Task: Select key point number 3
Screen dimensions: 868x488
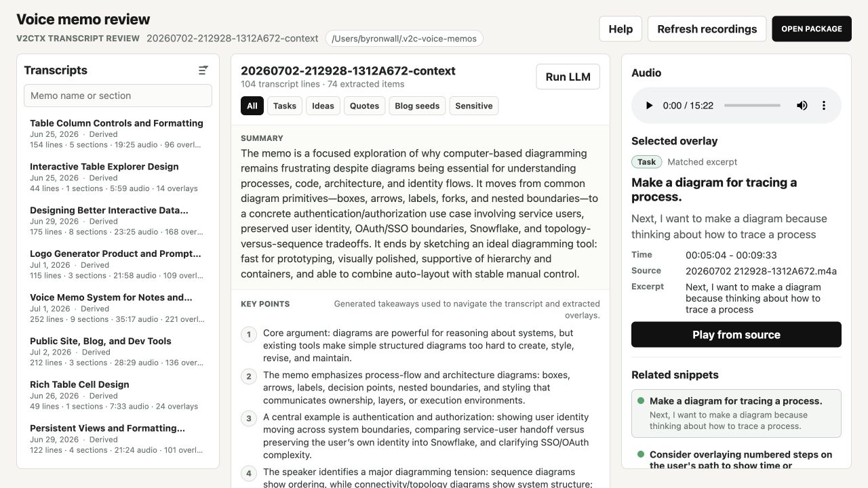Action: coord(419,436)
